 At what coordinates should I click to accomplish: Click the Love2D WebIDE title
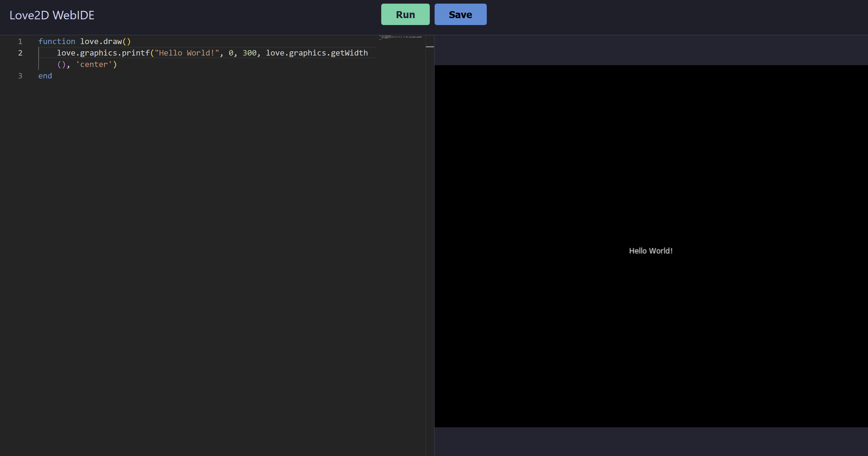click(x=52, y=15)
